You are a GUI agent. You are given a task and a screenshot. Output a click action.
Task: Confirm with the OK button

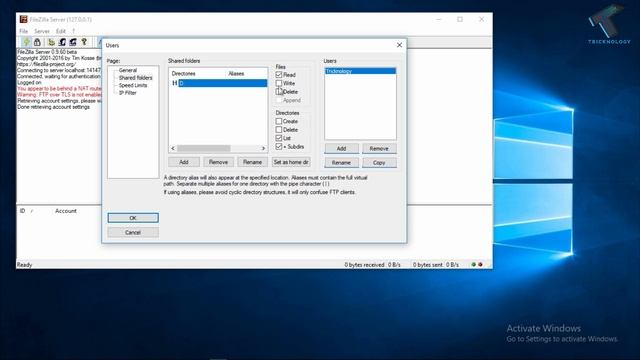(133, 218)
